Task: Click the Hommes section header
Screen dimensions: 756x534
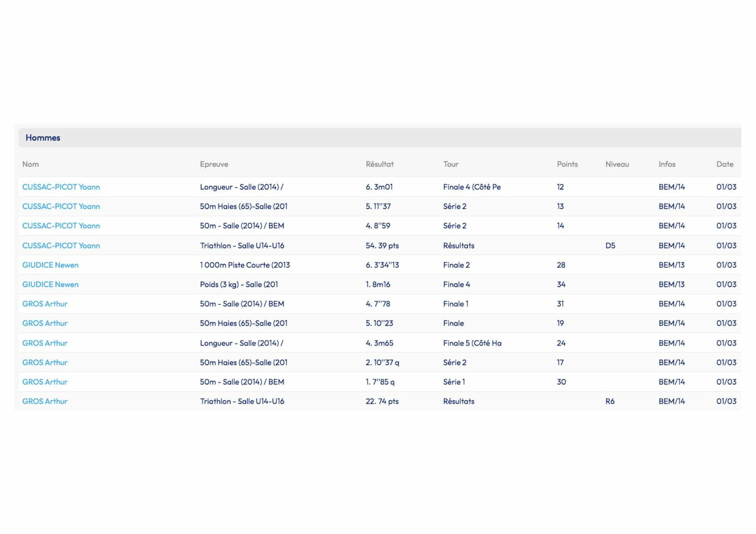Action: pos(43,138)
